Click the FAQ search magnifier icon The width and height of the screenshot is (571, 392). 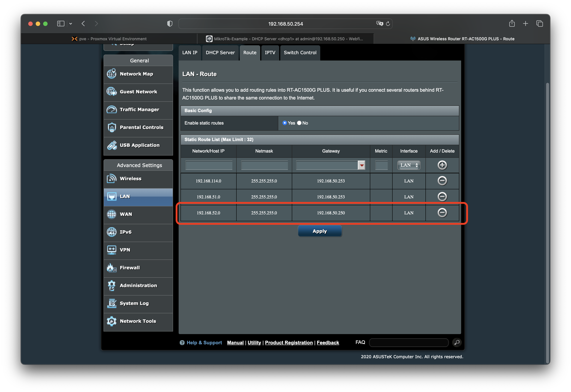pos(457,342)
